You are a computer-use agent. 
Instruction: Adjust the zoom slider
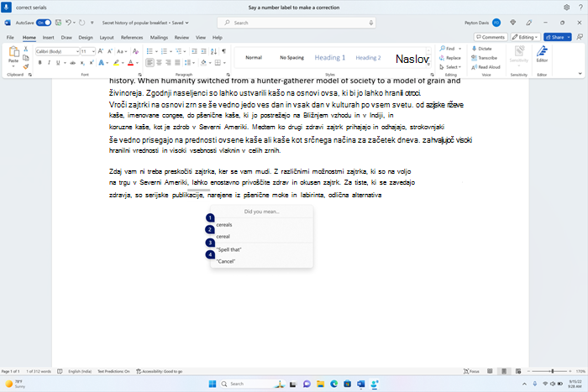(x=552, y=371)
